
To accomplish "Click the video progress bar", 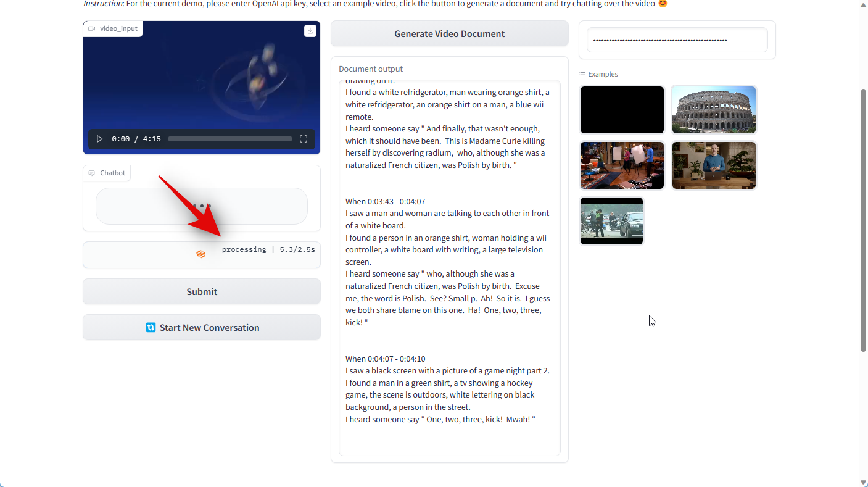I will click(230, 139).
